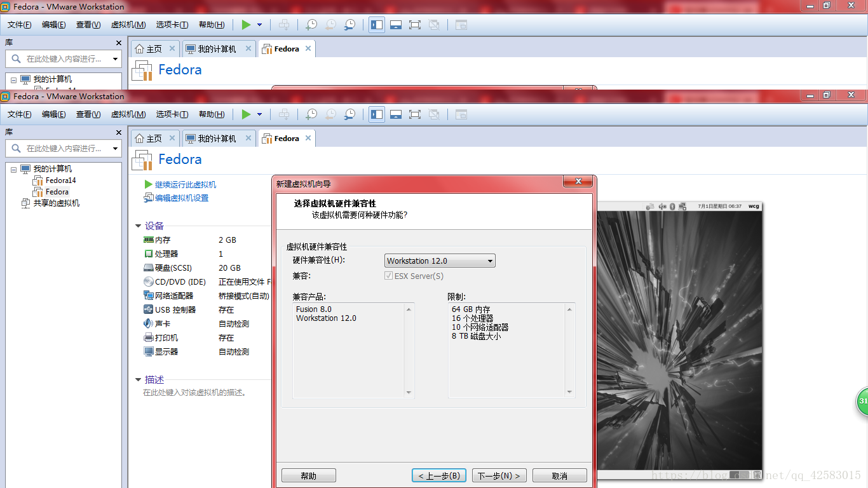Click the green Power On arrow in back window toolbar

246,25
